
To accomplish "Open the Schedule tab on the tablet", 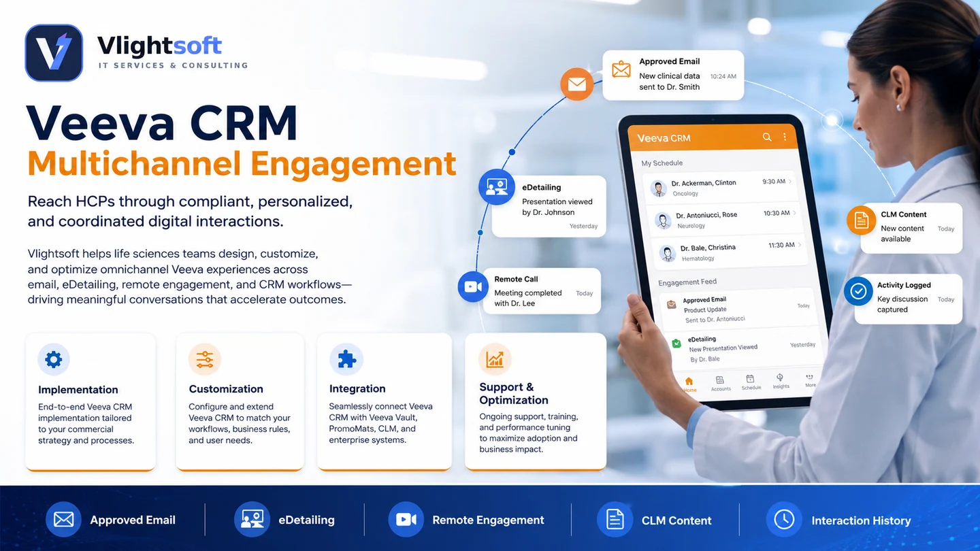I will tap(751, 382).
